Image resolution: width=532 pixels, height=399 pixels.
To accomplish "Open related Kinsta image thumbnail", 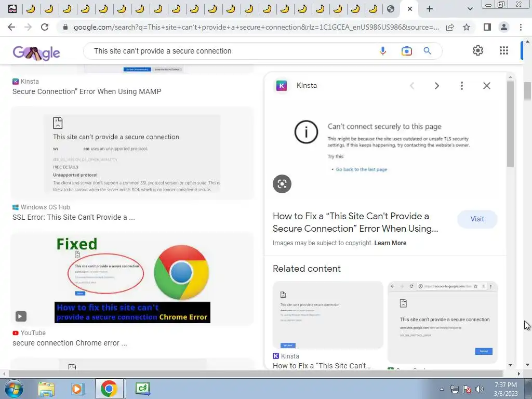I will point(328,315).
